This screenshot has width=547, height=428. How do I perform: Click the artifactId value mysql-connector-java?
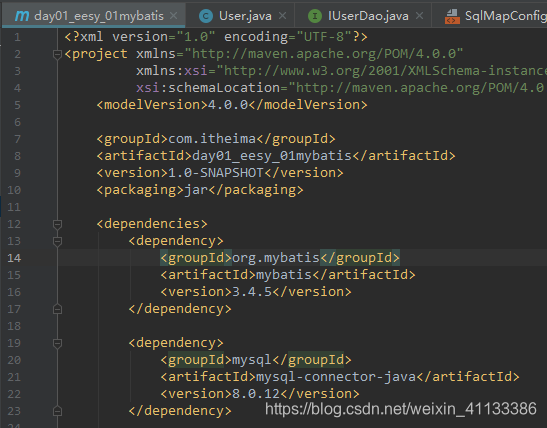click(336, 377)
